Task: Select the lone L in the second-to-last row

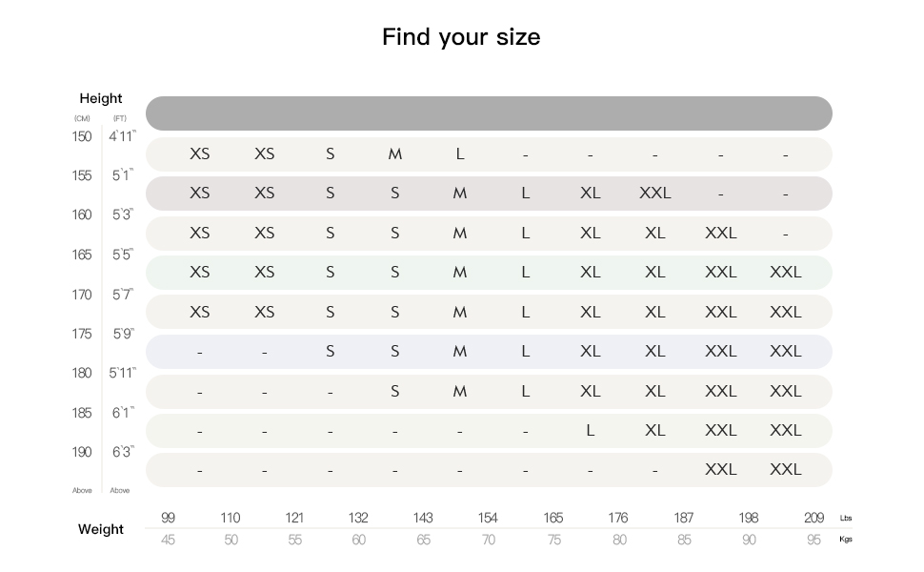Action: click(591, 431)
